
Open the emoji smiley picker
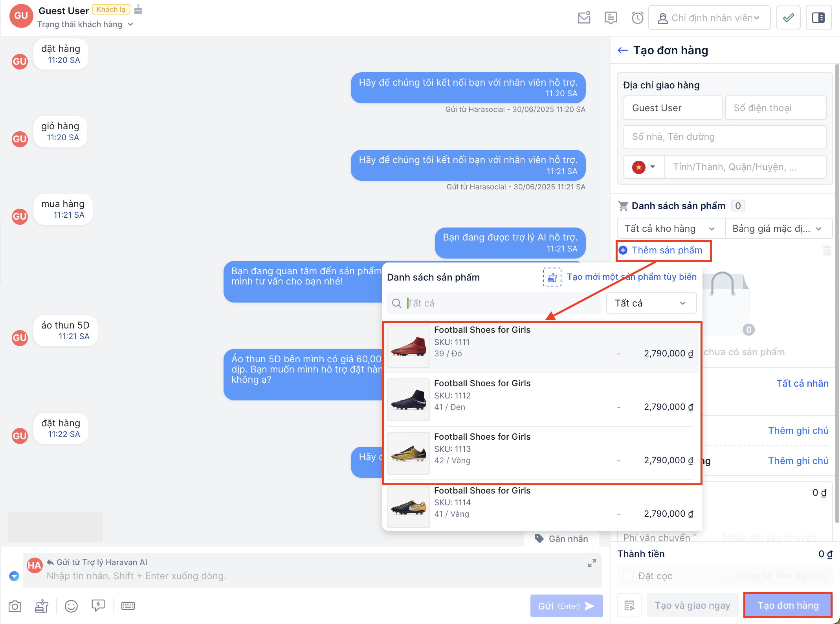(x=71, y=606)
